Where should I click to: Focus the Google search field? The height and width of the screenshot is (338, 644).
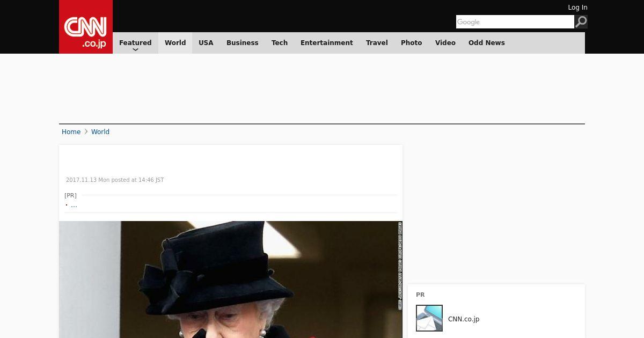515,22
